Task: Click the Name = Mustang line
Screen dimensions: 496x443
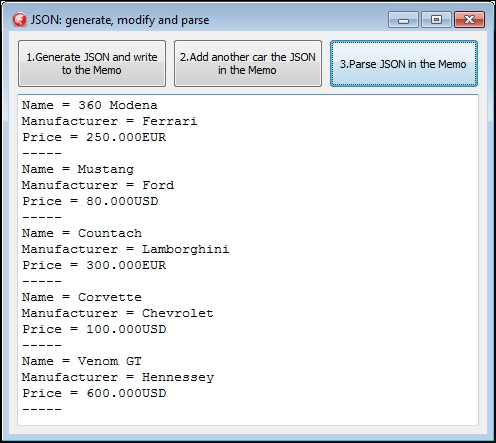Action: [78, 169]
